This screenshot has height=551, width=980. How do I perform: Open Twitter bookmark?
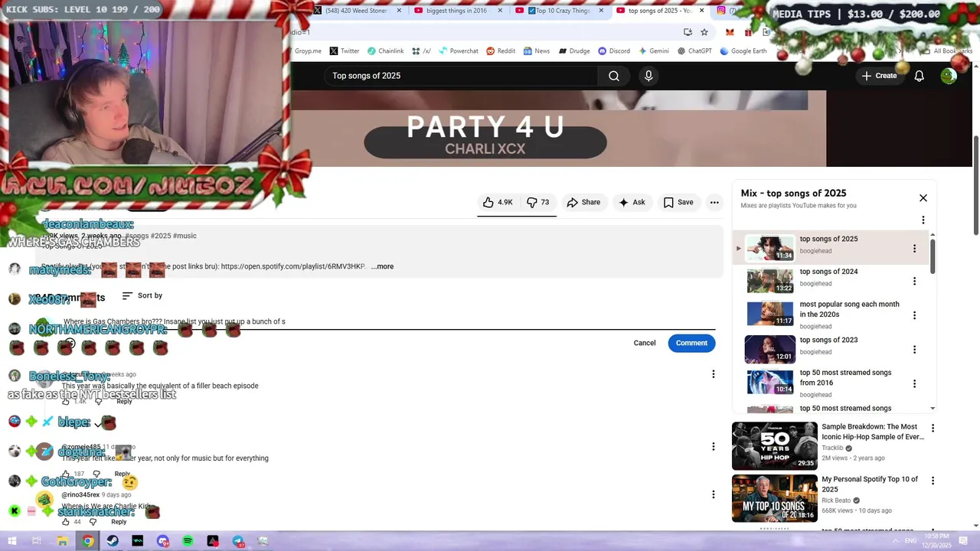[x=345, y=51]
